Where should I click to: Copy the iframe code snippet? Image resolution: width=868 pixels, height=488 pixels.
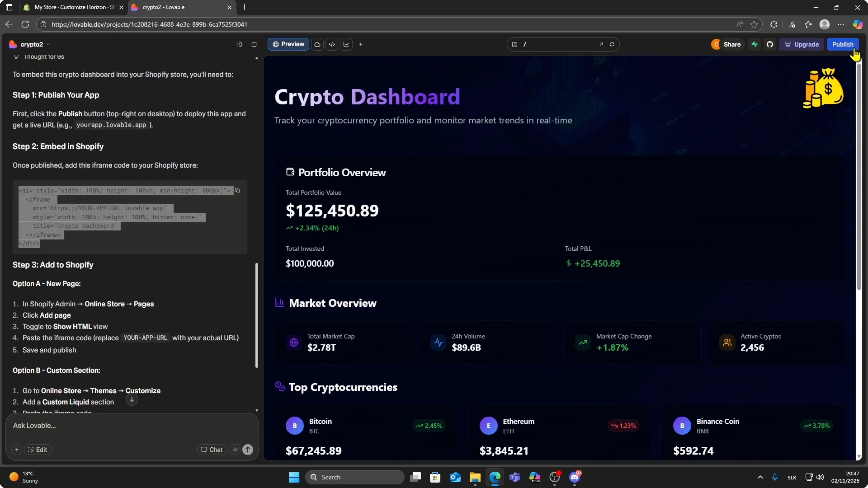coord(237,191)
